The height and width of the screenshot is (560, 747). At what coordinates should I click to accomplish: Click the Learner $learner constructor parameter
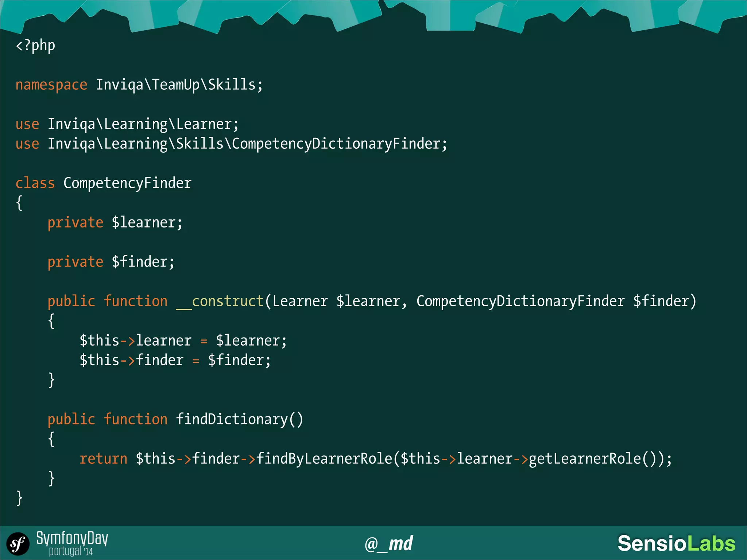point(336,302)
